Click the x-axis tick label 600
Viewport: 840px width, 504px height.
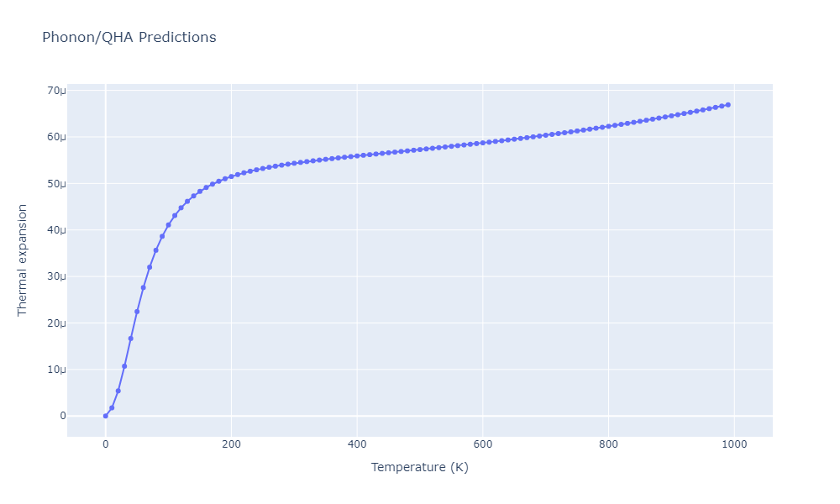[483, 444]
